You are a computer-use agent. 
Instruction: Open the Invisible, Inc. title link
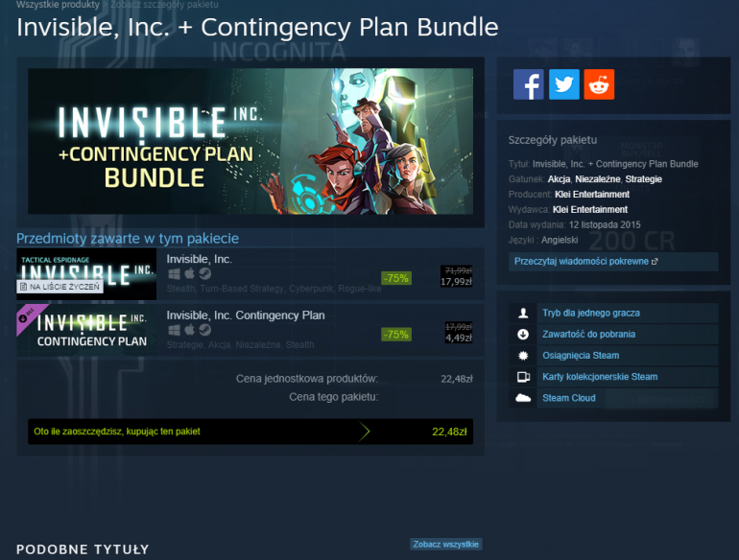click(199, 259)
